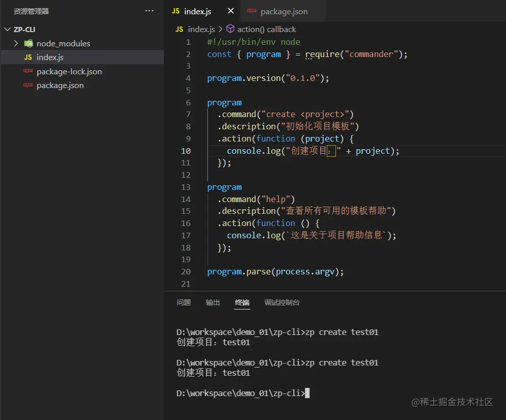Click first terminal output 创建项目: test01
This screenshot has height=420, width=506.
[x=213, y=342]
